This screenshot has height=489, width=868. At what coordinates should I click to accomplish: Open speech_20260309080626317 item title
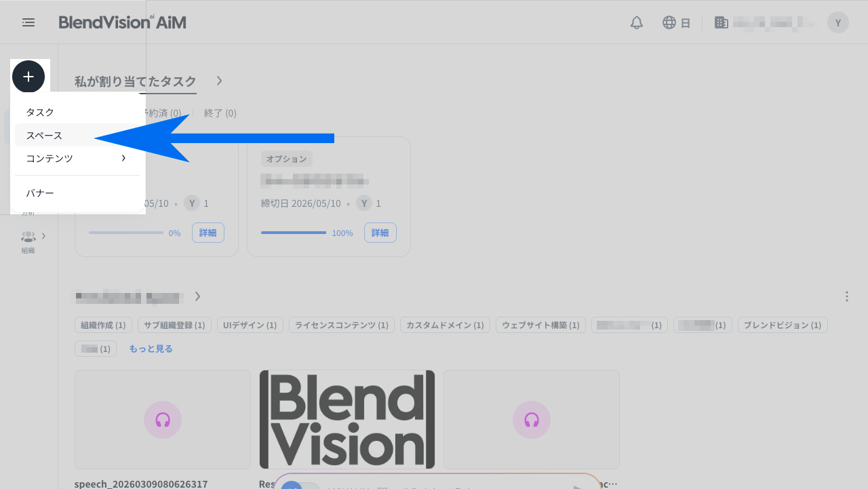(x=141, y=484)
